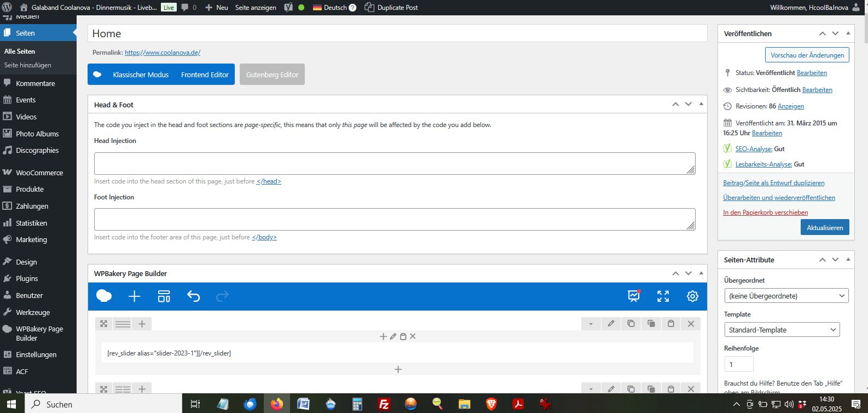Switch to Klassischer Modus
Viewport: 868px width, 413px height.
coord(141,74)
